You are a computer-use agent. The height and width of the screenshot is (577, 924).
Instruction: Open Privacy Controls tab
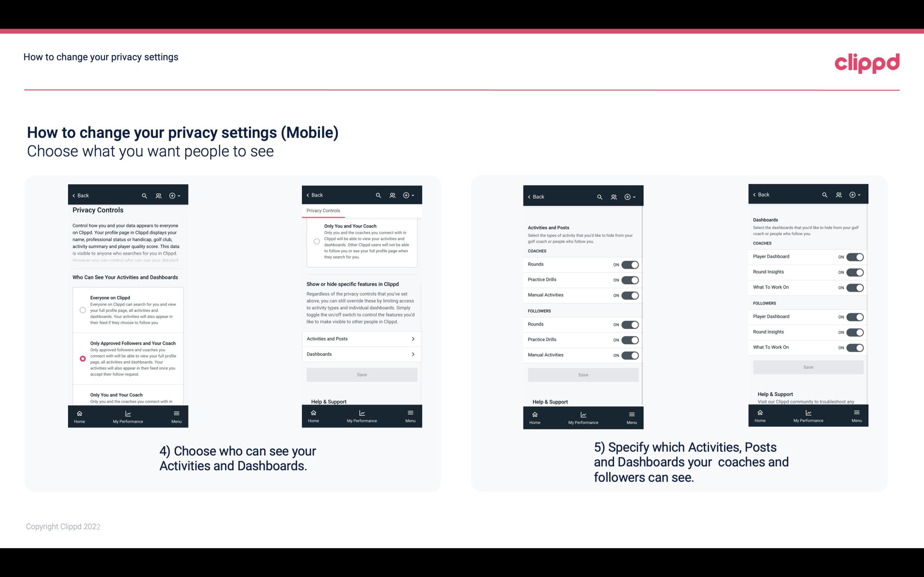[323, 211]
